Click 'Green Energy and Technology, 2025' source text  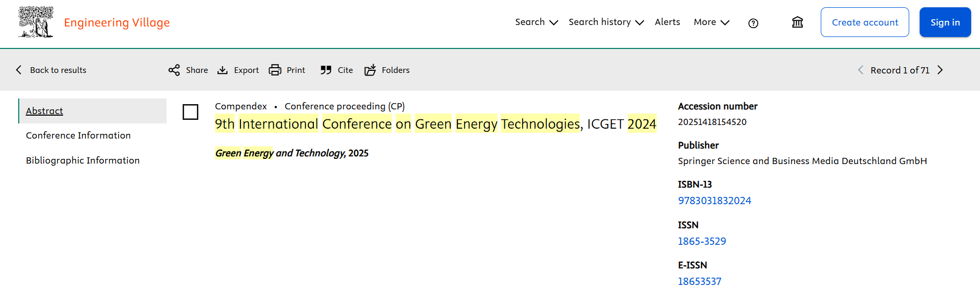point(291,153)
